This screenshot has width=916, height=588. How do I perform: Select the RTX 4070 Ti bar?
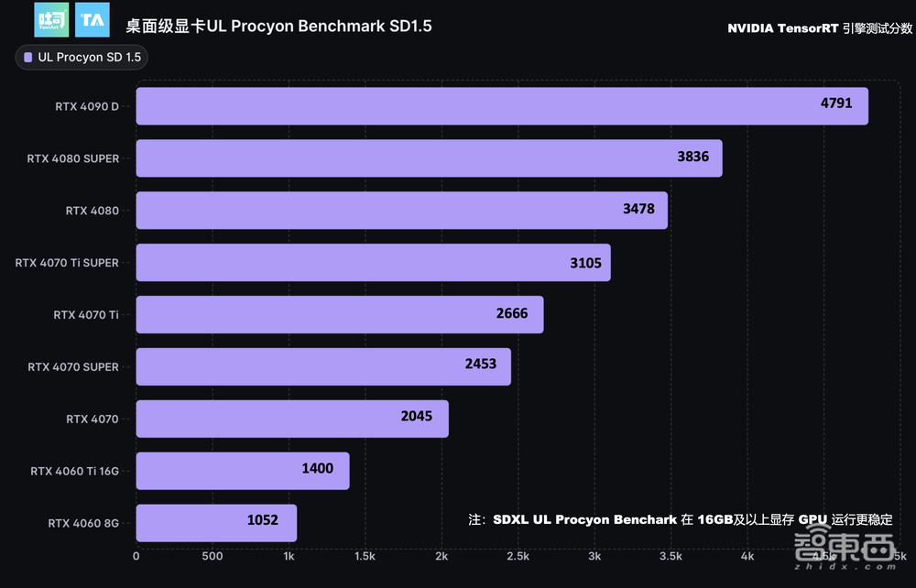[339, 314]
